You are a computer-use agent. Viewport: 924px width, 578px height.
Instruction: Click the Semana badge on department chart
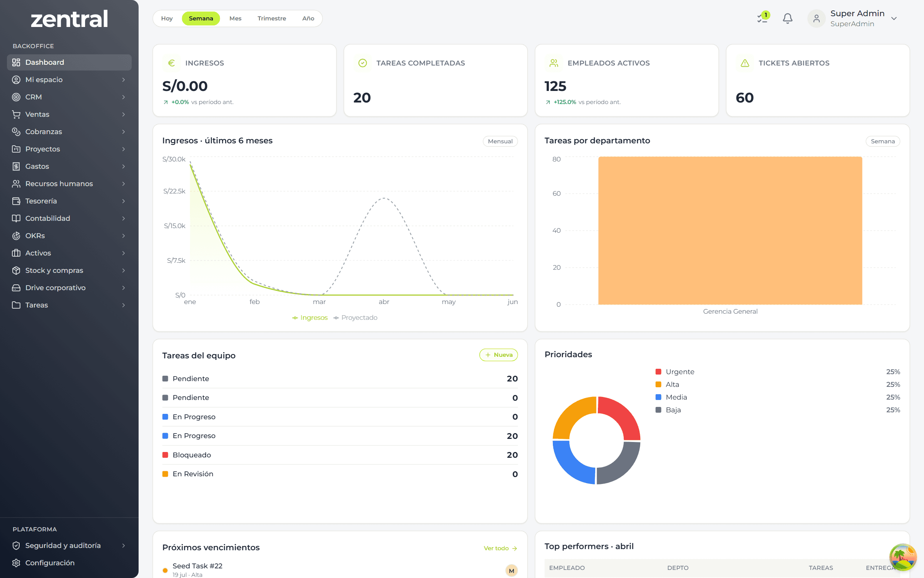pos(883,141)
